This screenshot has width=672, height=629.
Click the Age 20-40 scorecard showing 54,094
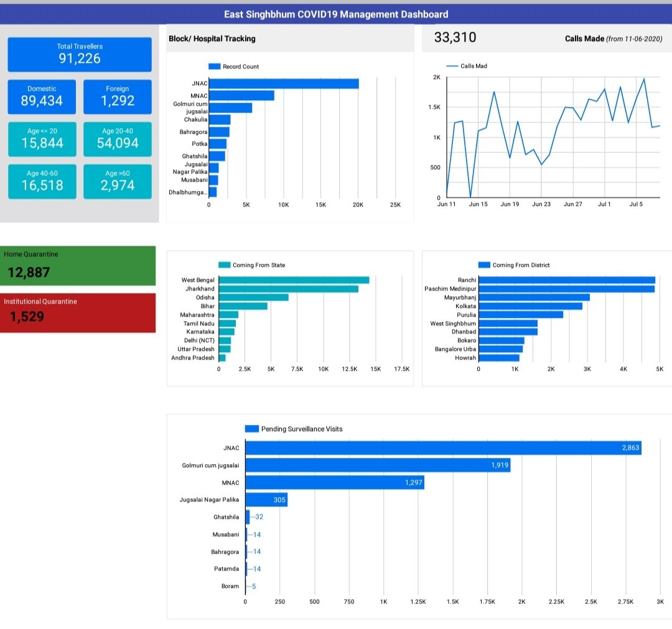pos(118,139)
